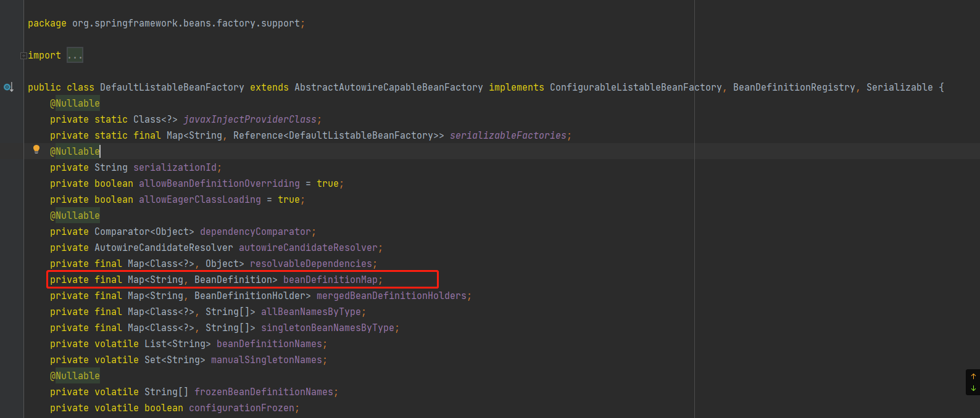
Task: Expand the folded import block
Action: coord(23,55)
